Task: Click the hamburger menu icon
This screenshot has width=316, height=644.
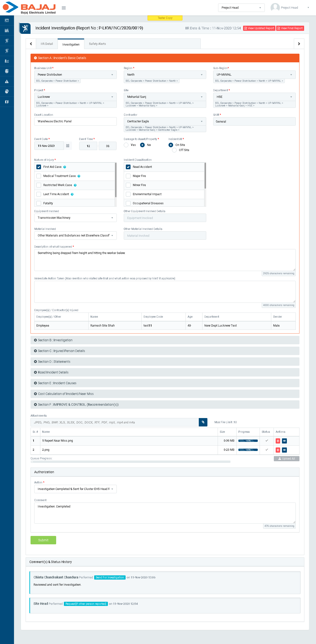Action: point(64,8)
